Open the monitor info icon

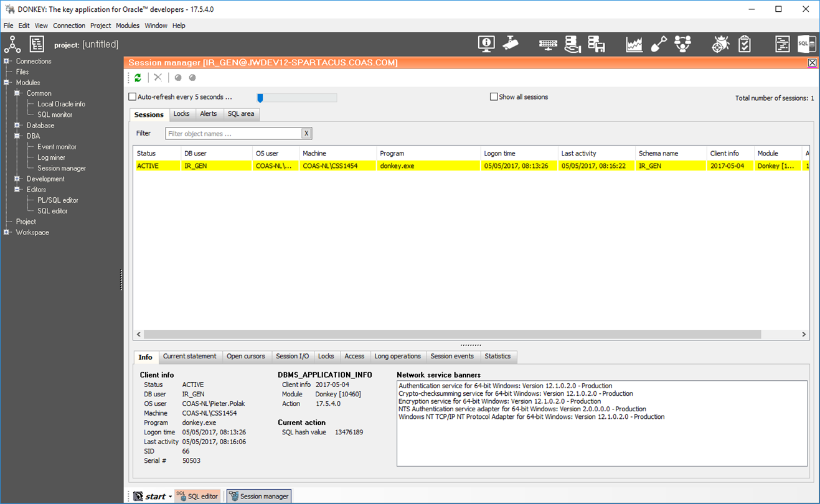click(x=486, y=44)
